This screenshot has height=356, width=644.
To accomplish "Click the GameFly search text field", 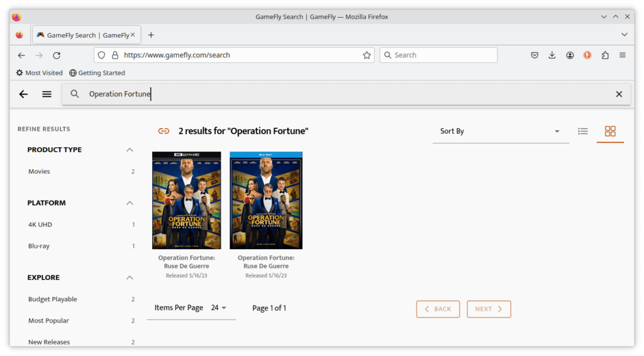I will point(345,94).
